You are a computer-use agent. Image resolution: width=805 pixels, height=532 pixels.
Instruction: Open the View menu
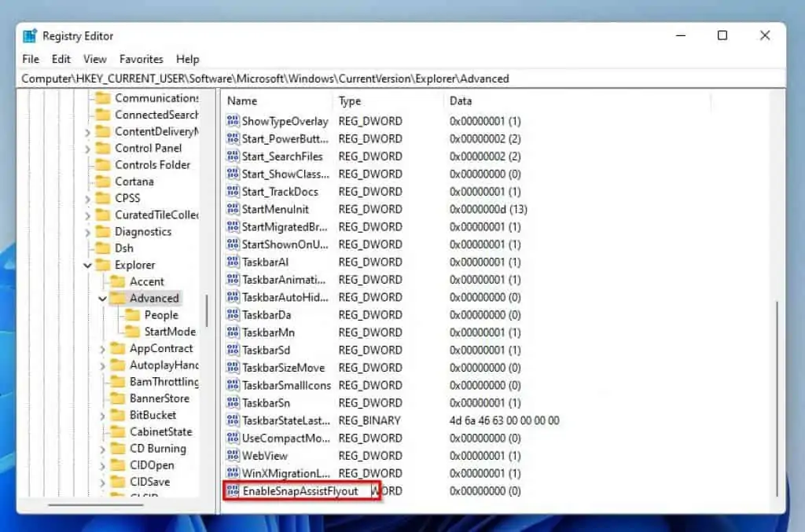(94, 58)
